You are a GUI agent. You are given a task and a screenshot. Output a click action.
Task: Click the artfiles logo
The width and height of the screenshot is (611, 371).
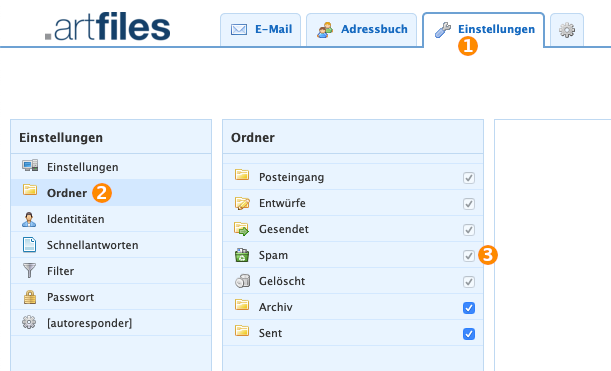click(108, 26)
